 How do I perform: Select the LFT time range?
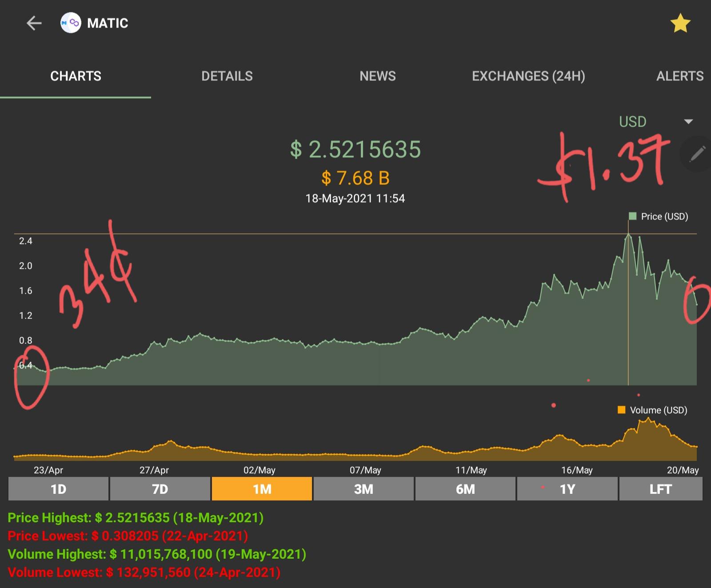coord(661,489)
